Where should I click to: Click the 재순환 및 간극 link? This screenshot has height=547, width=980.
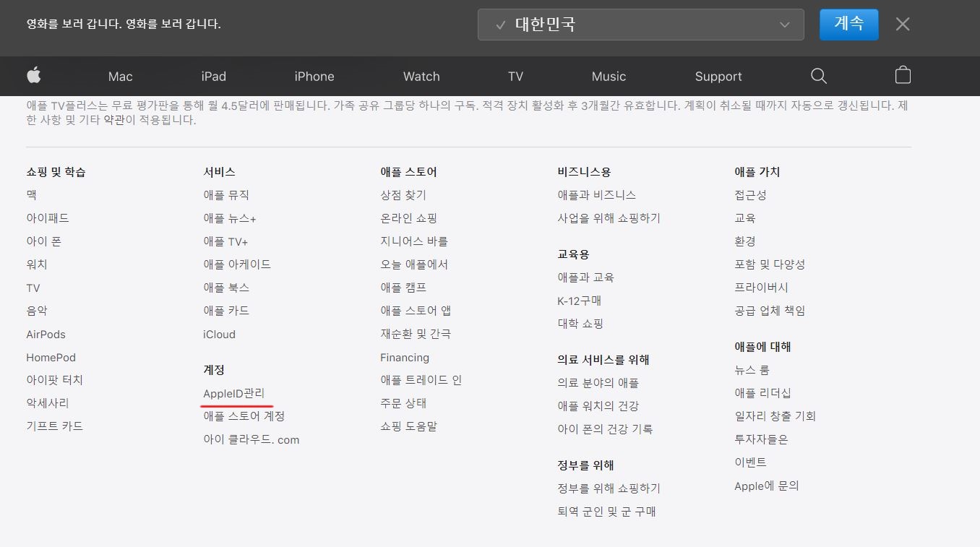[416, 334]
